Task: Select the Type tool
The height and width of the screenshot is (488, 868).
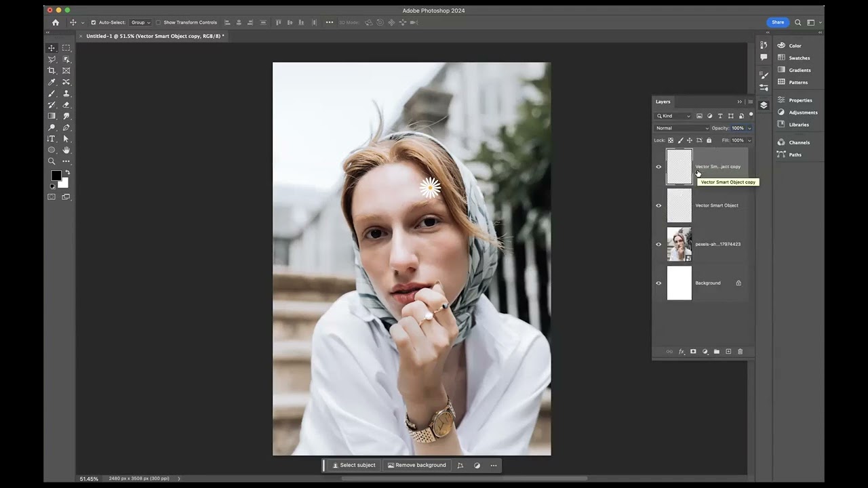Action: [52, 139]
